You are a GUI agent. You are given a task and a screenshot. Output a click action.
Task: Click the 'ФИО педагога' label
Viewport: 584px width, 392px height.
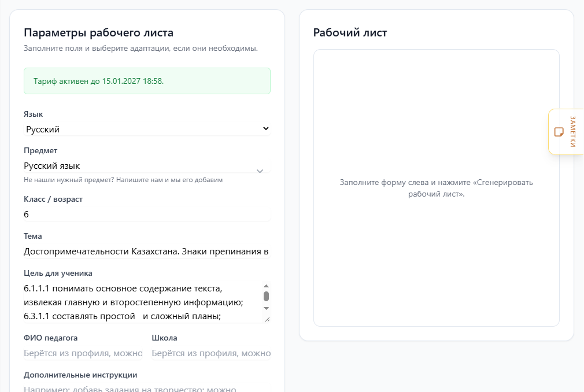(x=51, y=338)
